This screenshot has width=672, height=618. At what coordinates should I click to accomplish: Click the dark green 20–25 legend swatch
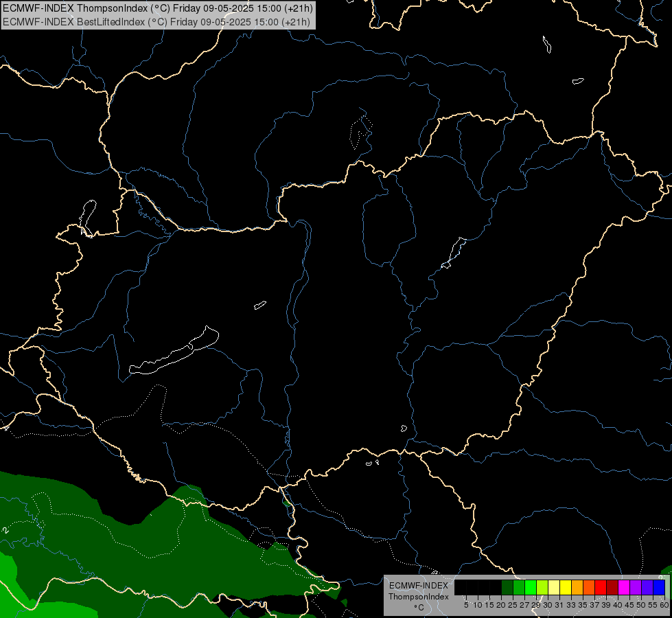pos(507,587)
